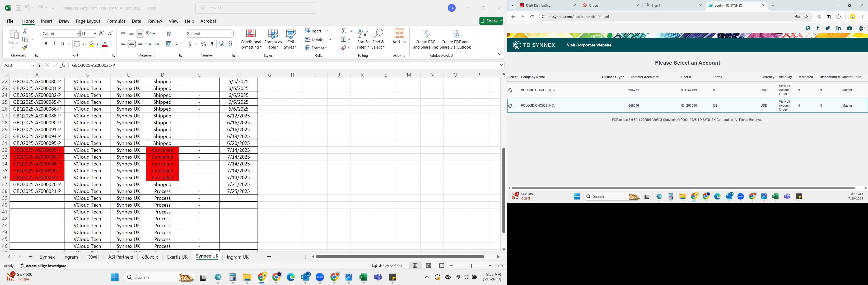Click the Cut scissors icon
This screenshot has width=868, height=285.
point(25,31)
